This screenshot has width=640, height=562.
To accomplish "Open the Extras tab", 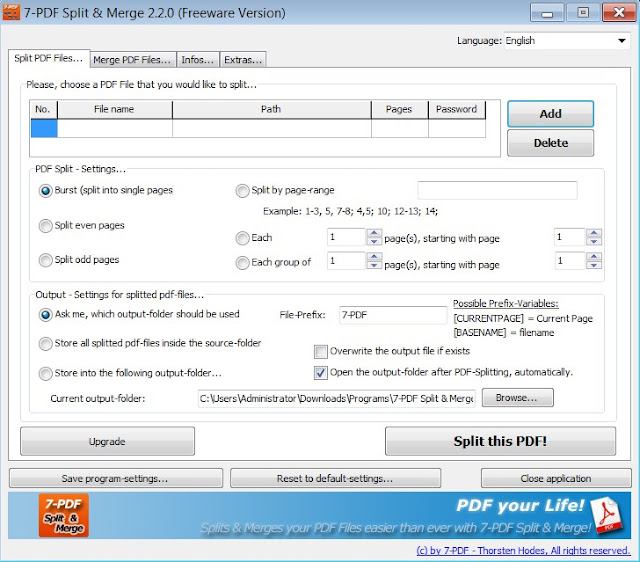I will click(243, 60).
